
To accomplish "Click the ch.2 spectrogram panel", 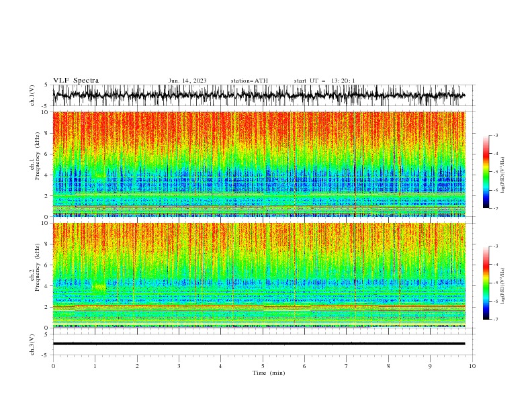I will (259, 275).
